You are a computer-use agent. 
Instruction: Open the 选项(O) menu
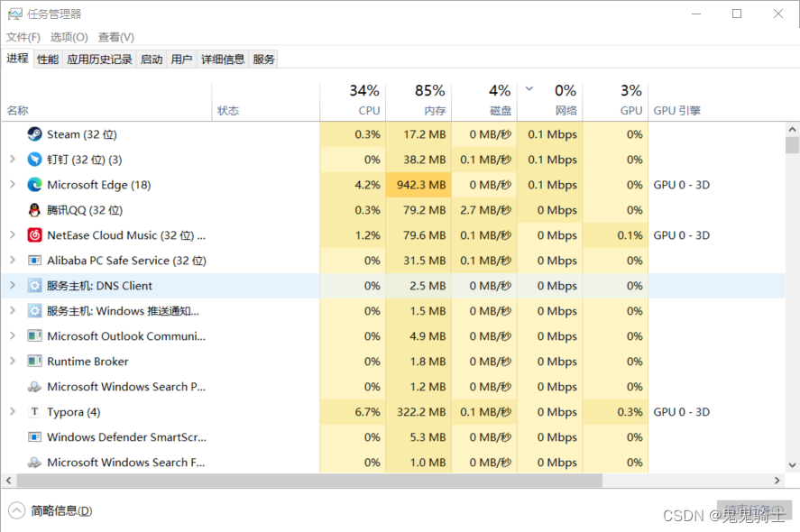(69, 37)
